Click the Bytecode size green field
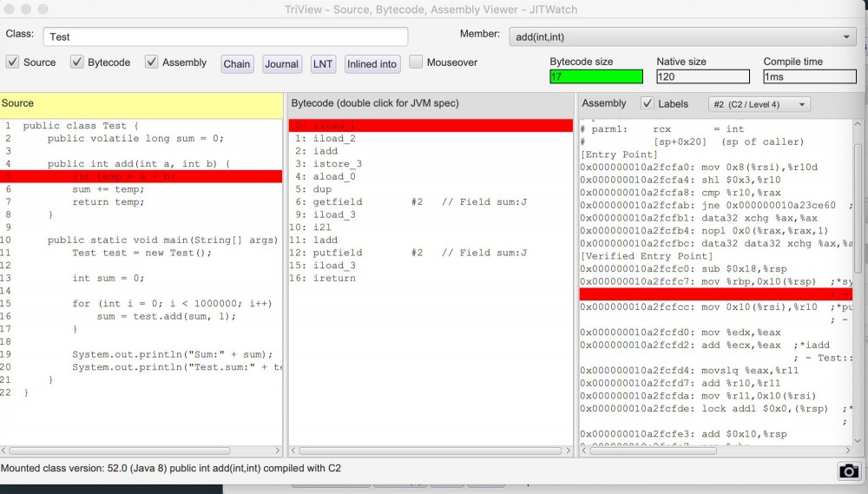Viewport: 868px width, 494px height. click(x=596, y=76)
